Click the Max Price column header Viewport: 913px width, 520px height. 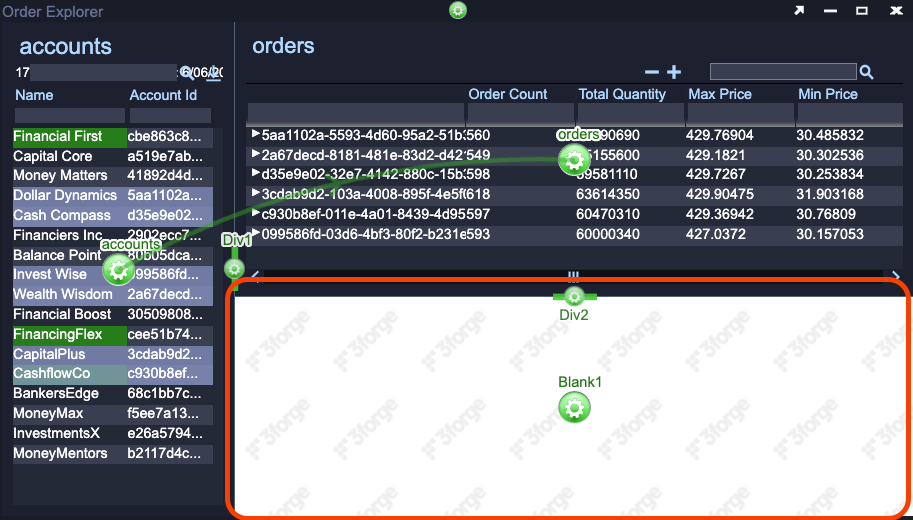pos(720,94)
